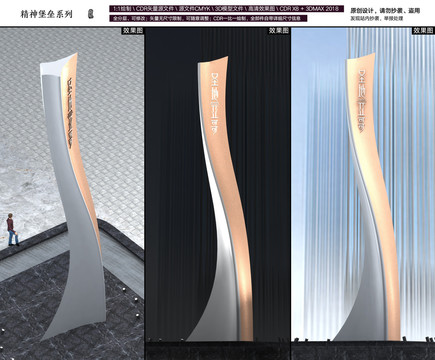Click the small seal stamp icon beside title

[90, 14]
